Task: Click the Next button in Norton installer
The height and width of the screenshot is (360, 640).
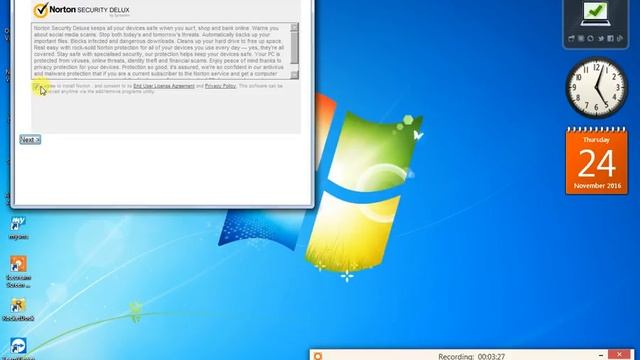Action: pyautogui.click(x=30, y=140)
